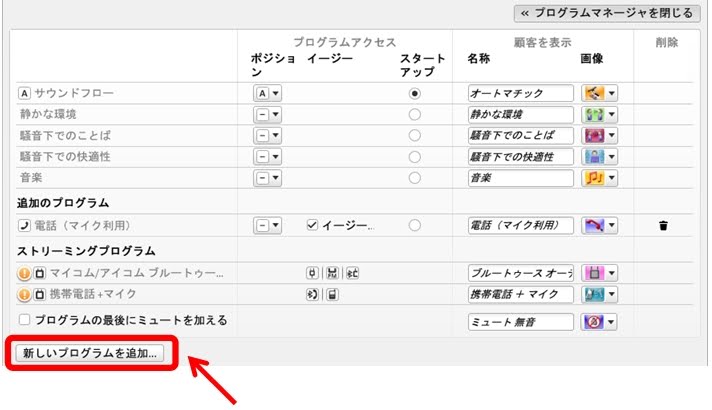Select the 騒音下でのことば label on the left
712x410 pixels.
coord(65,135)
